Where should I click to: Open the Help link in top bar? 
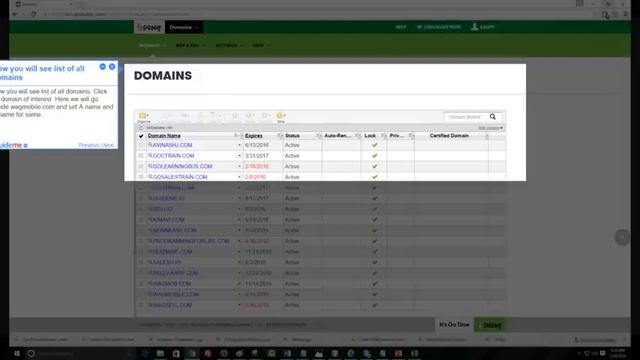pos(401,27)
